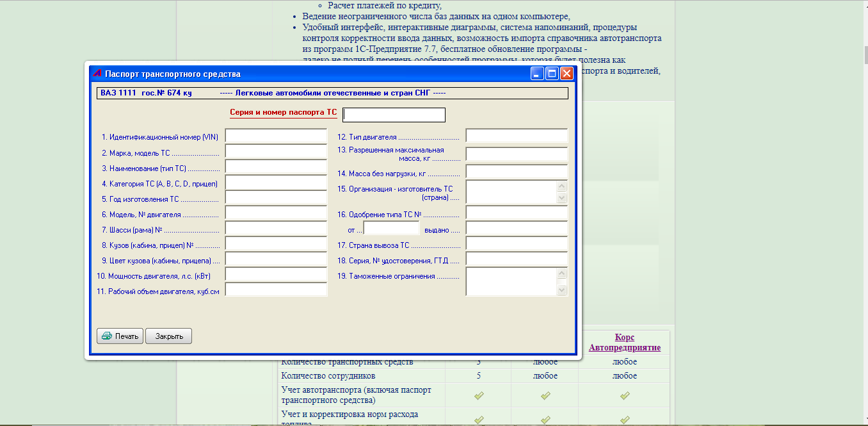Click the Страна вывоза ТС input field
This screenshot has width=868, height=426.
(516, 243)
